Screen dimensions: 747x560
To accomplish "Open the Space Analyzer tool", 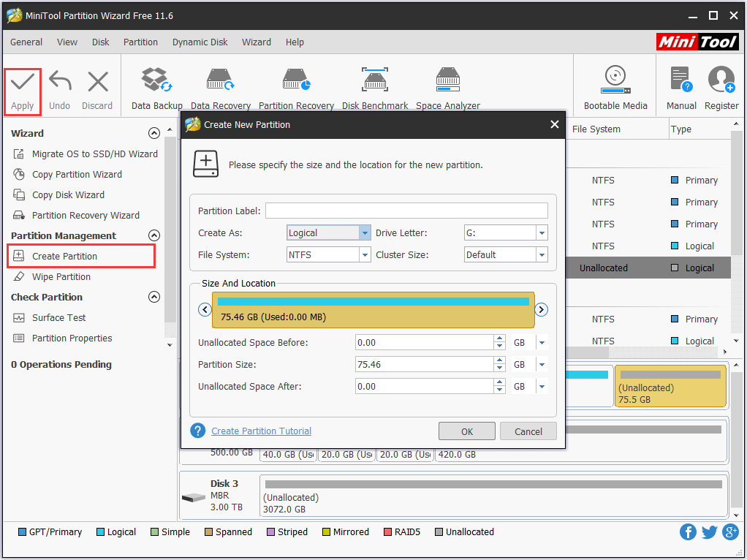I will [x=448, y=89].
